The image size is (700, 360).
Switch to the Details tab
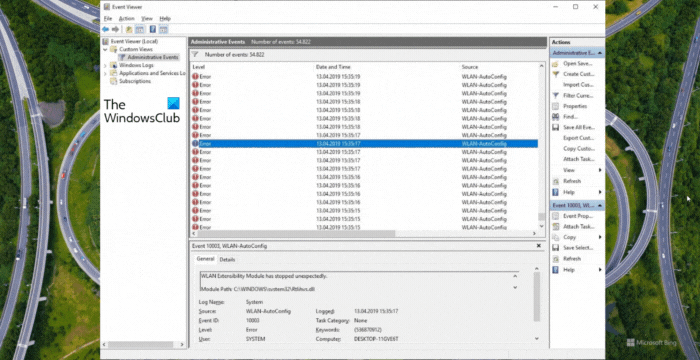227,260
